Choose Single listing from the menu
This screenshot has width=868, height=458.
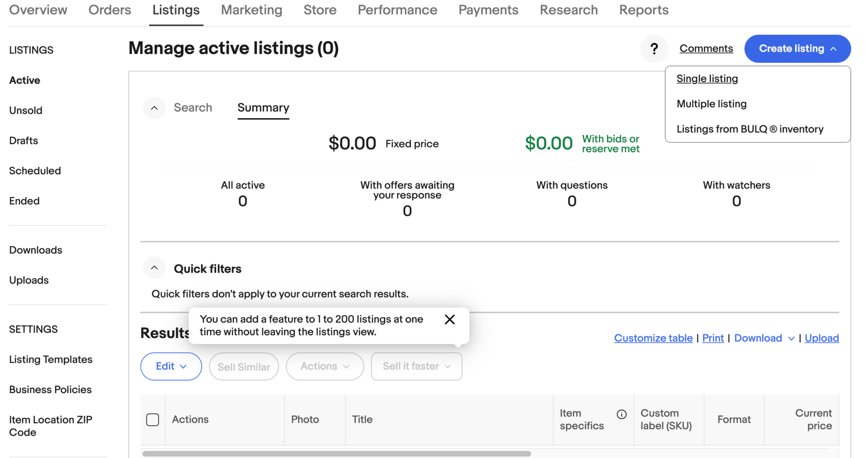click(x=707, y=78)
